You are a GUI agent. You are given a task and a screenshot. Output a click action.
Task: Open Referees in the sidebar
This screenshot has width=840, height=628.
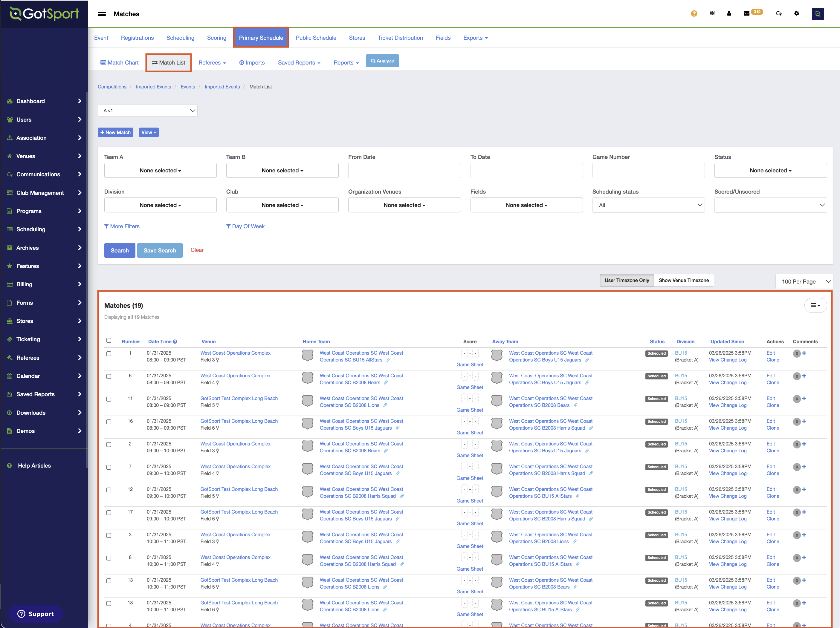pos(44,357)
